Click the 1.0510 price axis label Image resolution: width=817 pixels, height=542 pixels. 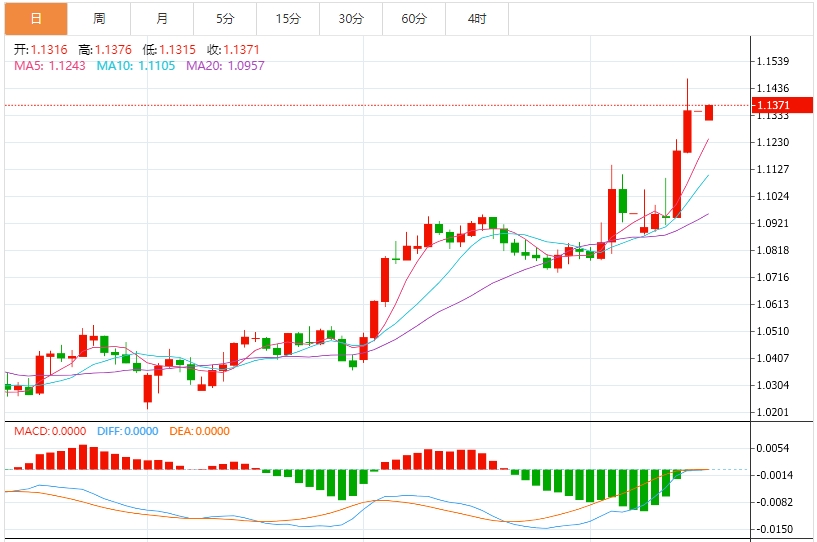click(x=773, y=331)
